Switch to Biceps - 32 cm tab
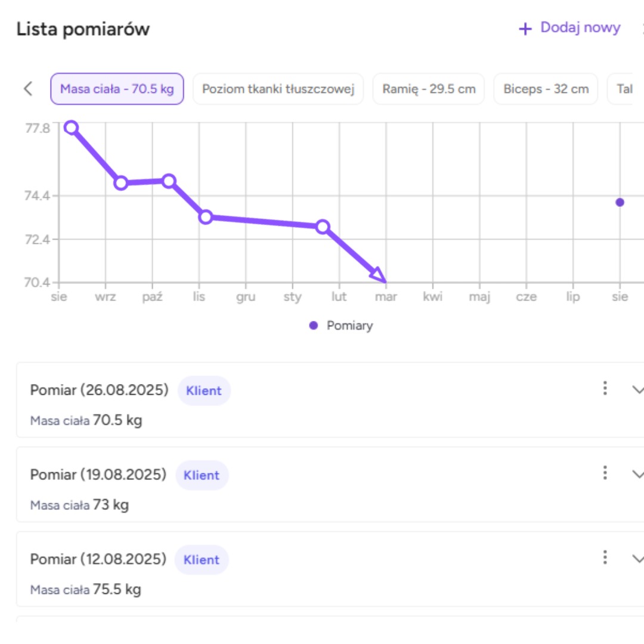The width and height of the screenshot is (644, 644). click(546, 89)
